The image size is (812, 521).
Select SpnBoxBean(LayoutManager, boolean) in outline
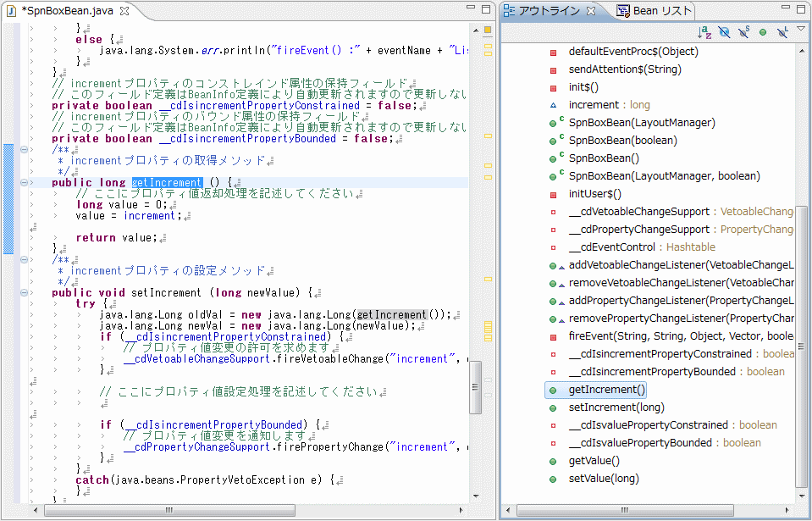pyautogui.click(x=664, y=176)
